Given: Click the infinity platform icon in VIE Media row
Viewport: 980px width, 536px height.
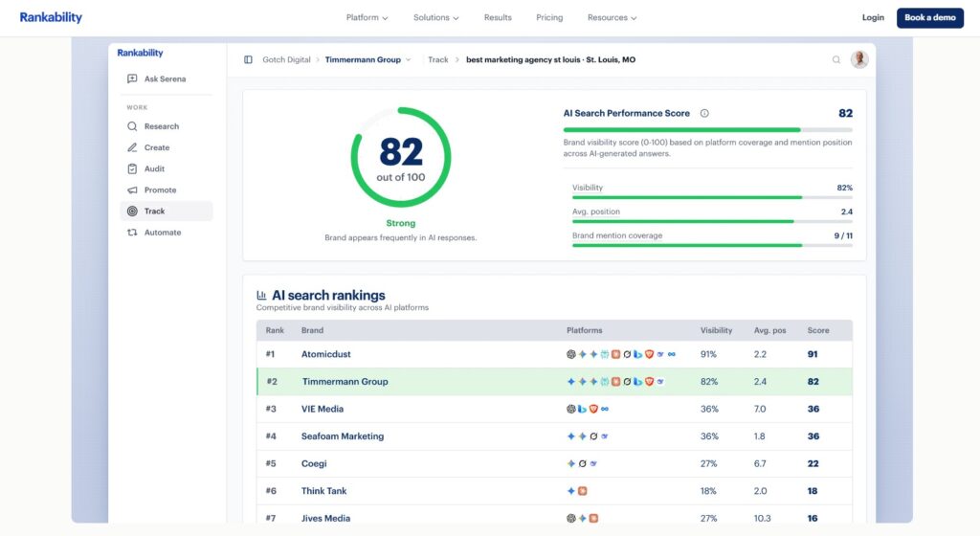Looking at the screenshot, I should (605, 410).
